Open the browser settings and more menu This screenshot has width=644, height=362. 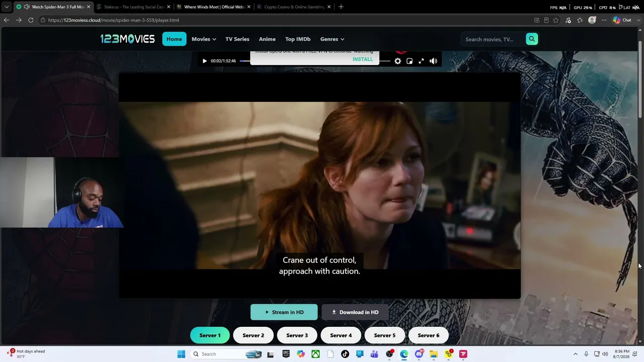pyautogui.click(x=604, y=20)
